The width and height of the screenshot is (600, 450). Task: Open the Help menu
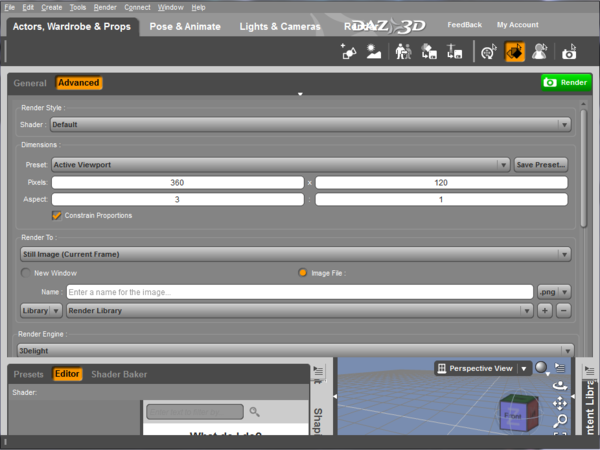click(198, 7)
